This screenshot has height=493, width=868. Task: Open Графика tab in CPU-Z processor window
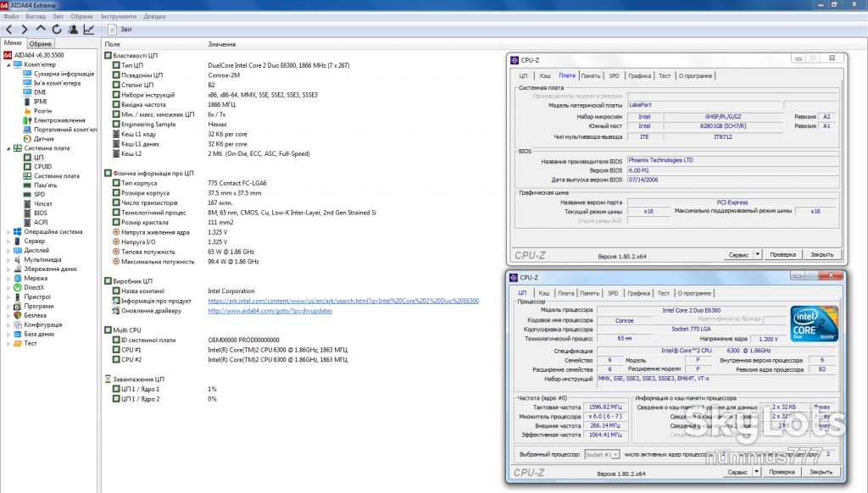pyautogui.click(x=639, y=293)
